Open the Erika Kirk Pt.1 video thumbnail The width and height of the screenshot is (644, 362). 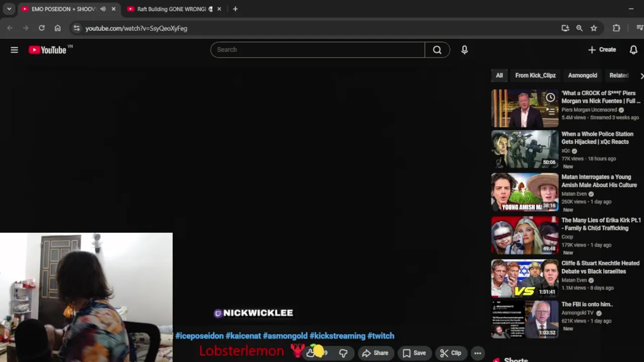[x=525, y=235]
